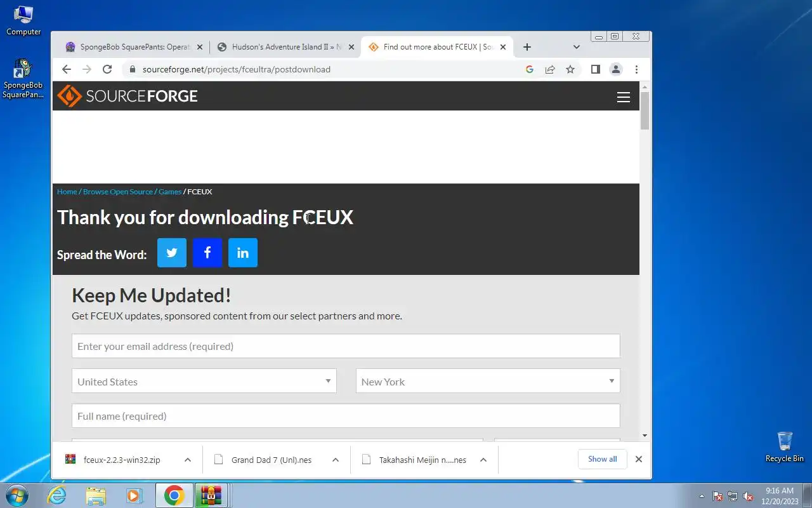Click the "Thank you for downloading FCEUX" heading

205,217
